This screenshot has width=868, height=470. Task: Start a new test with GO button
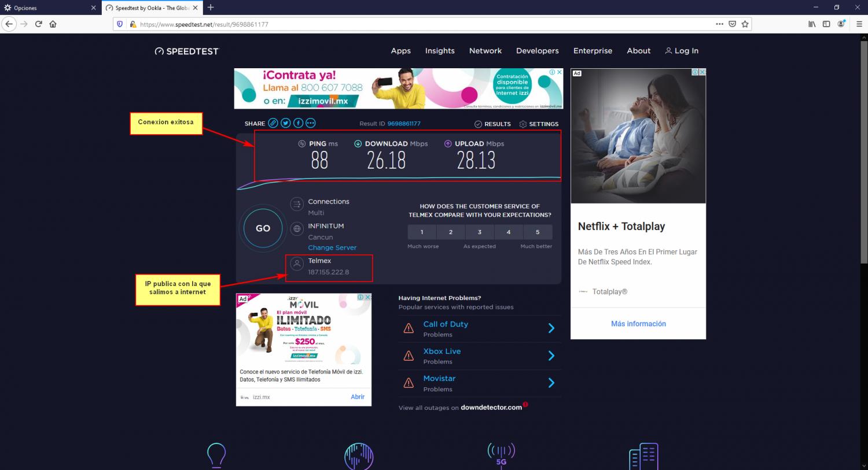(x=263, y=228)
